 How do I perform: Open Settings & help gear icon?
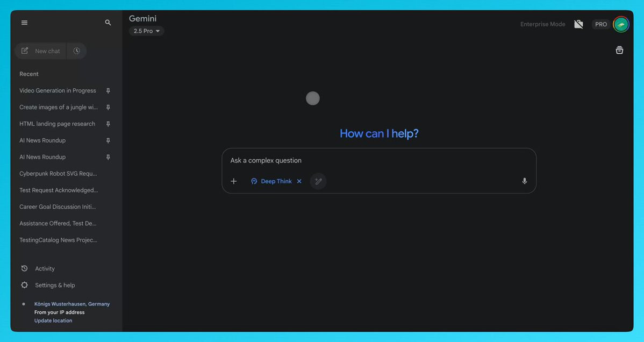coord(25,285)
